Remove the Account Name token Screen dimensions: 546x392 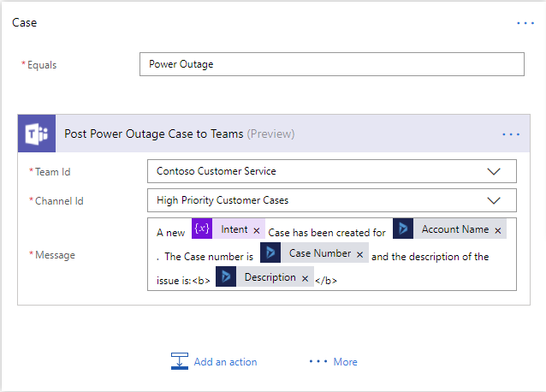click(498, 230)
